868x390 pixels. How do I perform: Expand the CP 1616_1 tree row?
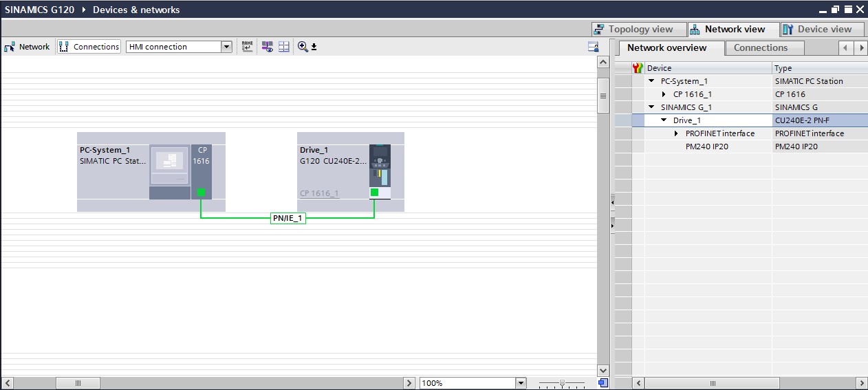pos(664,94)
